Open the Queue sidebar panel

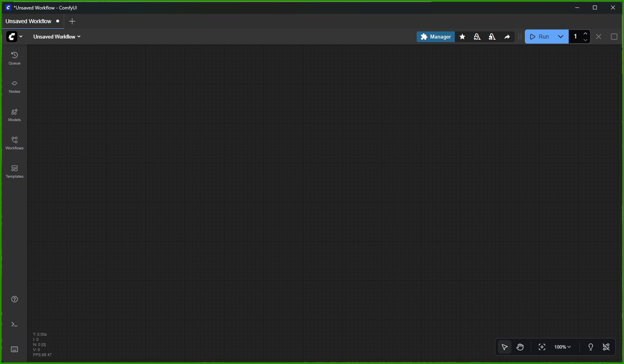click(15, 58)
